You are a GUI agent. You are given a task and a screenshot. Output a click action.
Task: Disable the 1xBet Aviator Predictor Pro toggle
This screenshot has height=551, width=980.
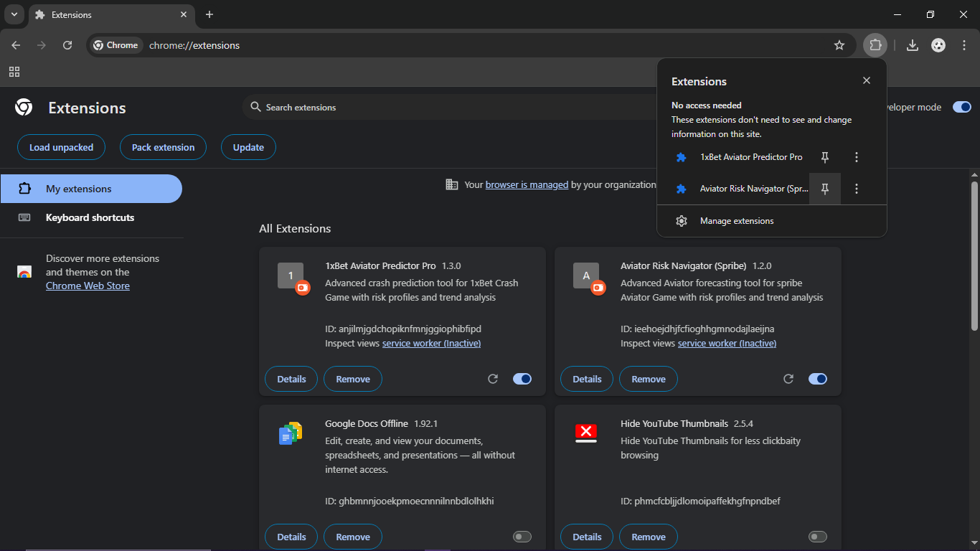pos(522,379)
